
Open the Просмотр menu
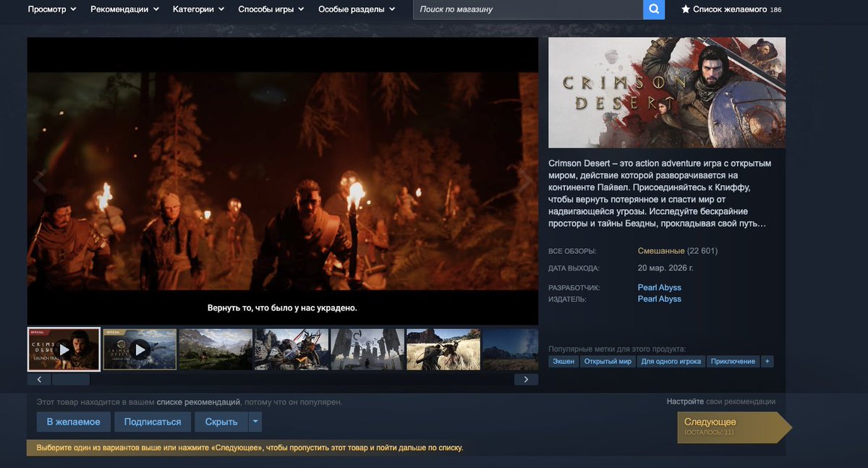coord(51,9)
